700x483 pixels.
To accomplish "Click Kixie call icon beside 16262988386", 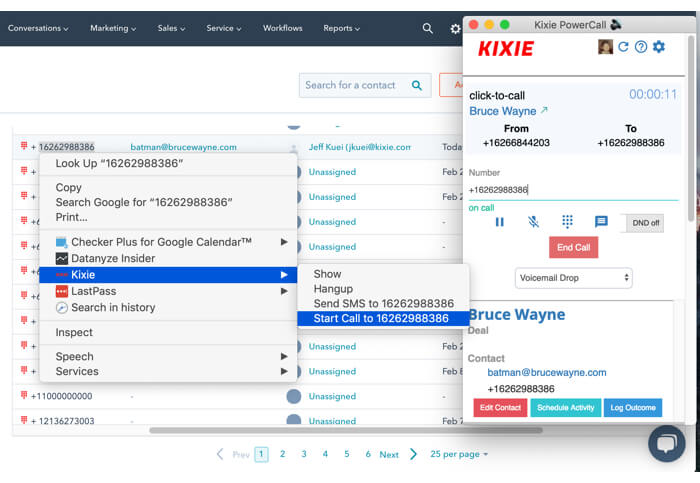I will tap(24, 146).
